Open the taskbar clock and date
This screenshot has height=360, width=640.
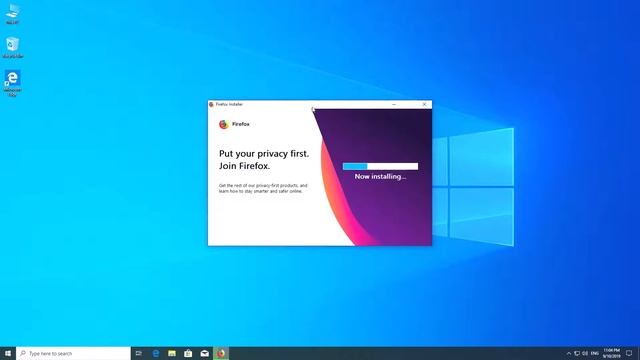(x=611, y=353)
